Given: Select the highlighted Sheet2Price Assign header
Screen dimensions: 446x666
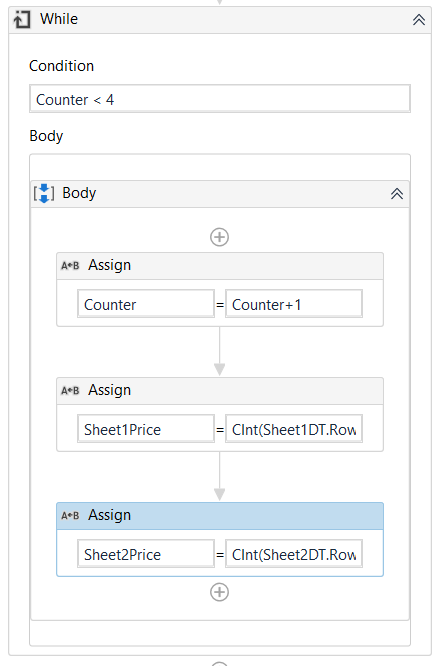Looking at the screenshot, I should (x=220, y=516).
